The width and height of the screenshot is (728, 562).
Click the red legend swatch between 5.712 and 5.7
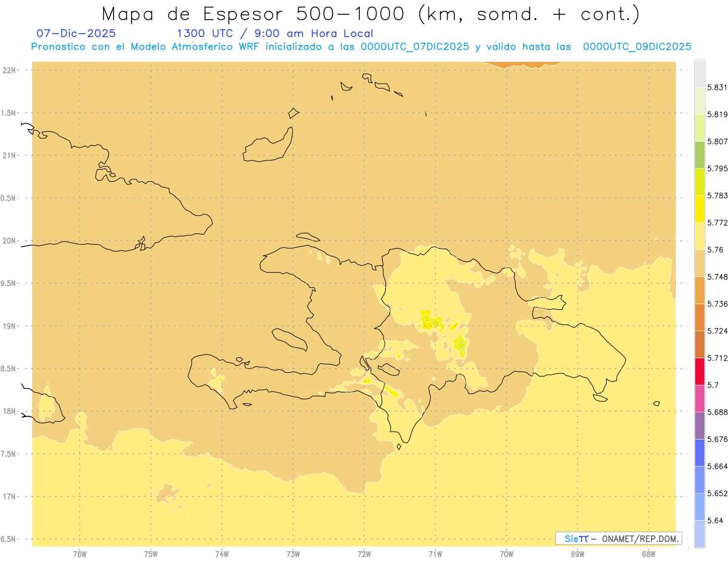point(699,371)
